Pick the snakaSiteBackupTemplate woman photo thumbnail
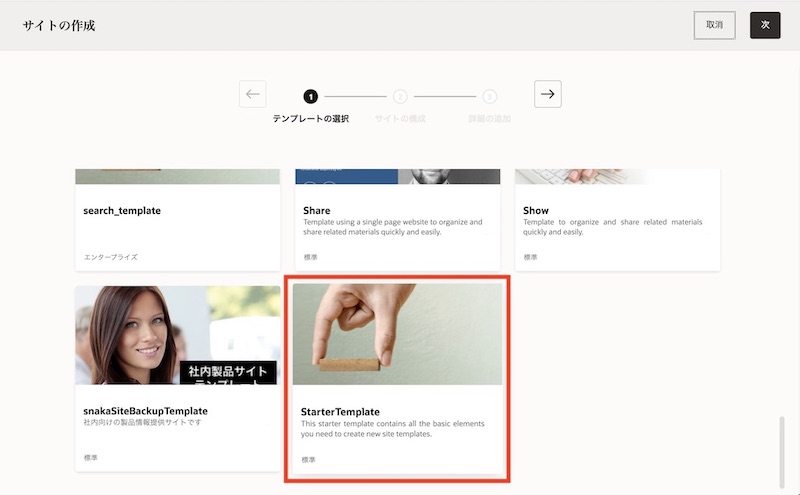The height and width of the screenshot is (495, 800). [178, 336]
